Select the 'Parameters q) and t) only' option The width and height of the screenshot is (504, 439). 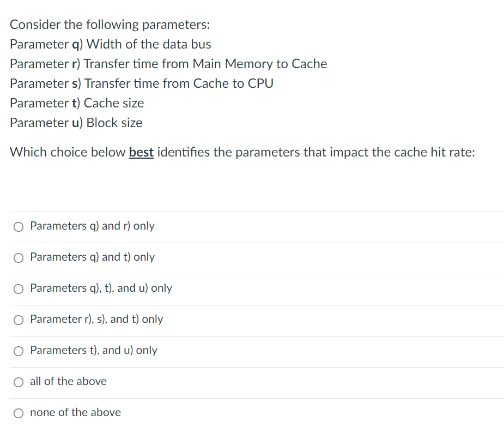18,257
